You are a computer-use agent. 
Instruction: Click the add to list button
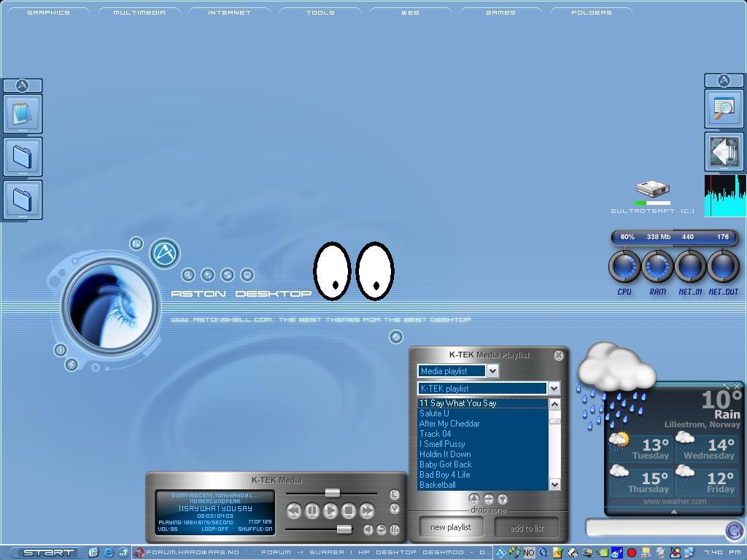click(527, 528)
